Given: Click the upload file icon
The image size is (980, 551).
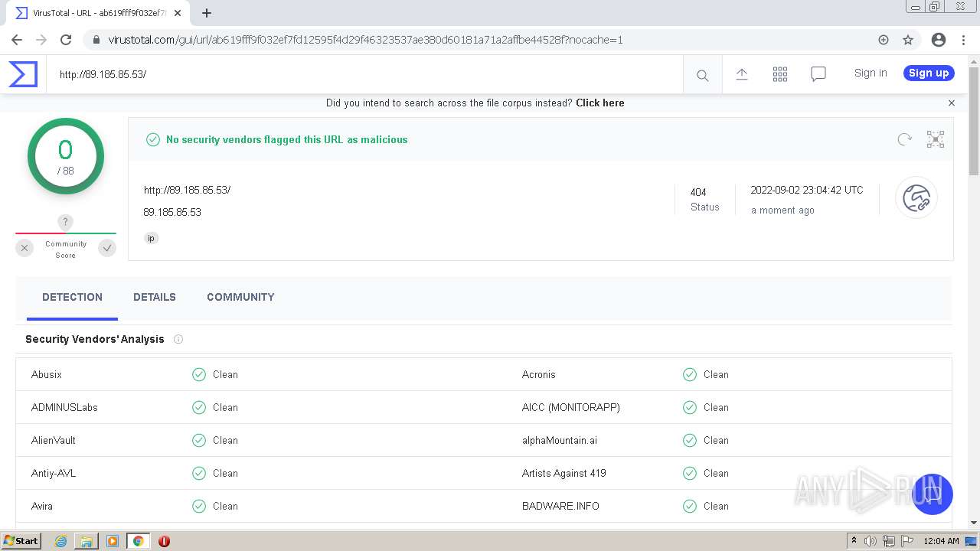Looking at the screenshot, I should tap(741, 73).
